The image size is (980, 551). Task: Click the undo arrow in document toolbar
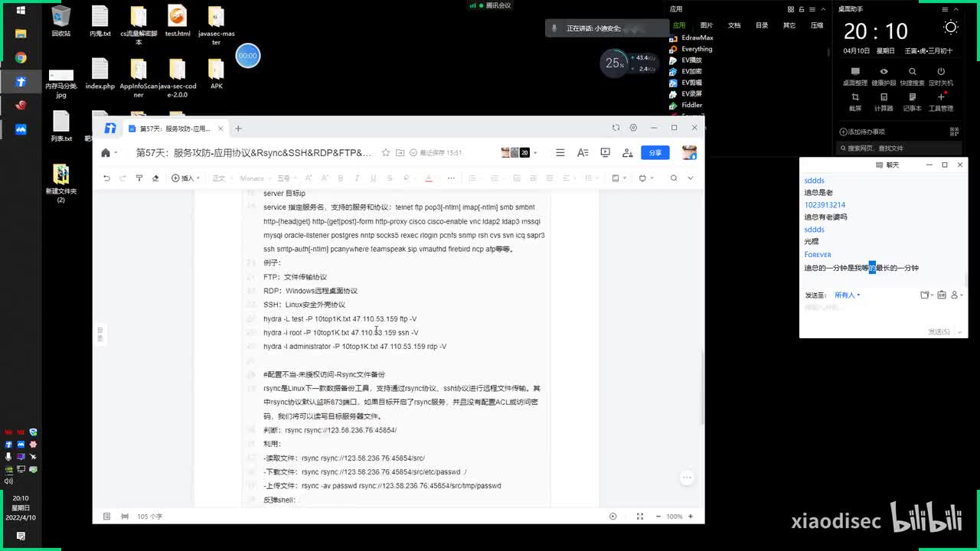pos(106,178)
